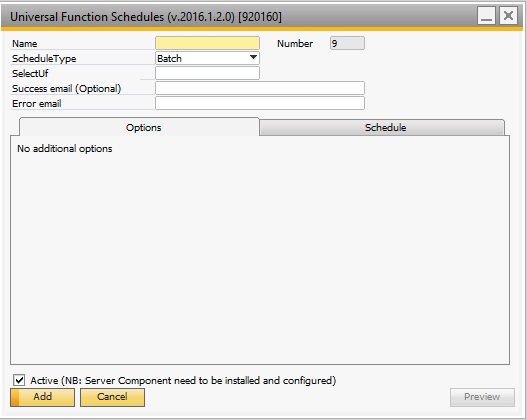Focus the Success email (Optional) field

pos(260,88)
